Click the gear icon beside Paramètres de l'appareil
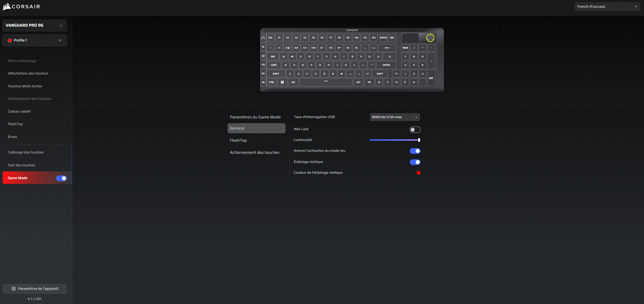The image size is (644, 304). click(x=14, y=289)
